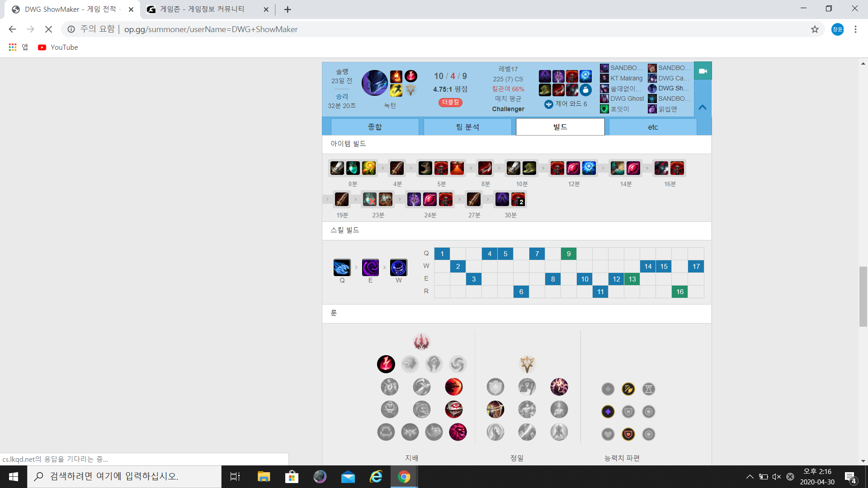Click the bookmark star in address bar
Screen dimensions: 868x488
coord(815,29)
